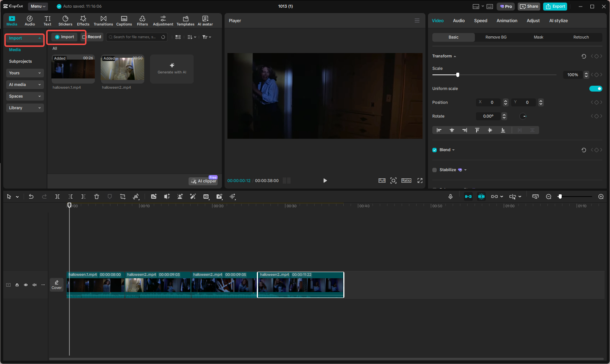
Task: Open the Player panel hamburger menu
Action: [x=417, y=21]
